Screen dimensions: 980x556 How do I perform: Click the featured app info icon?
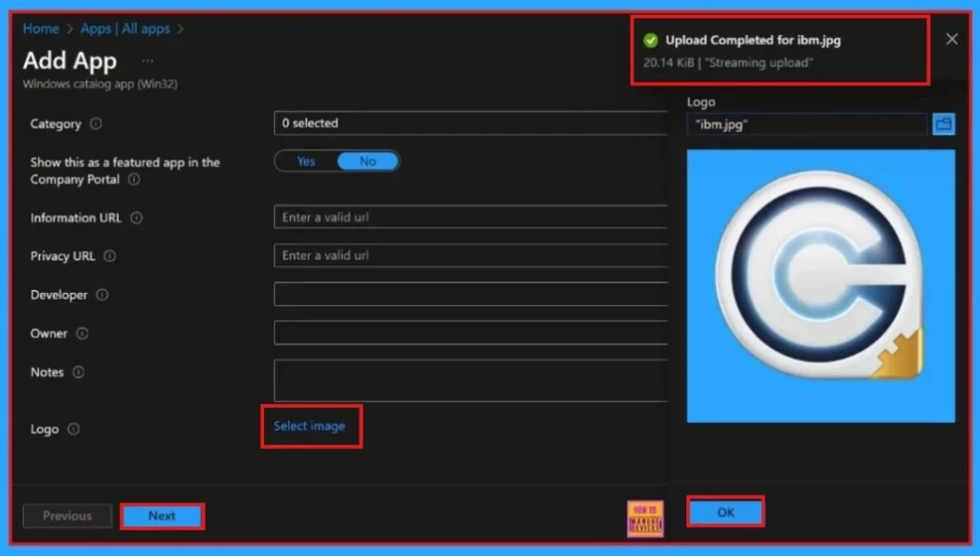pyautogui.click(x=134, y=179)
